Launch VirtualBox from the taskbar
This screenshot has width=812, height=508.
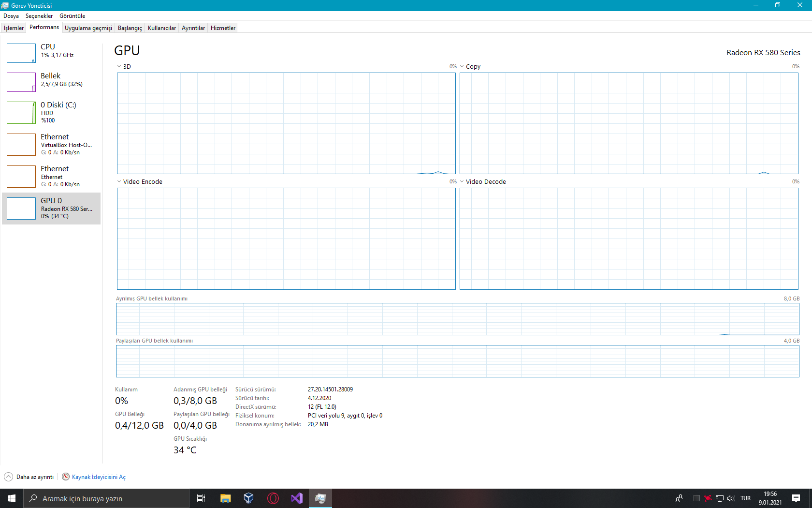coord(249,498)
